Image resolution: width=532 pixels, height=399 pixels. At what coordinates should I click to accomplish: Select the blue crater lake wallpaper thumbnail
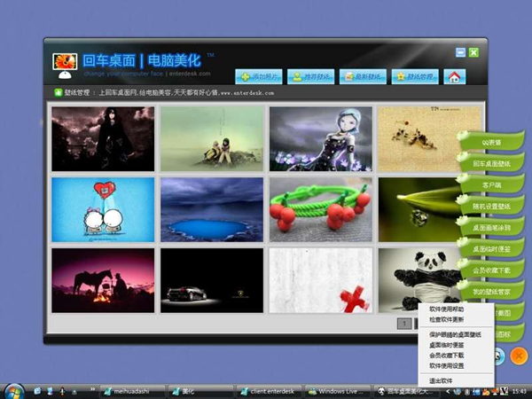[212, 209]
